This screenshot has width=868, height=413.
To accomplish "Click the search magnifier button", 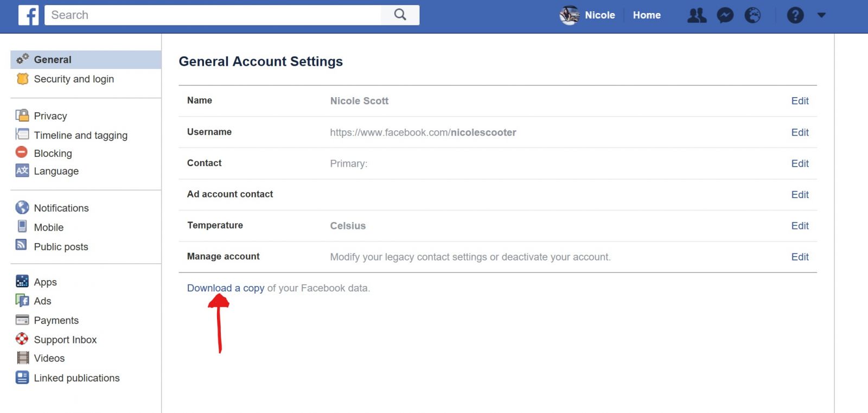I will tap(400, 15).
